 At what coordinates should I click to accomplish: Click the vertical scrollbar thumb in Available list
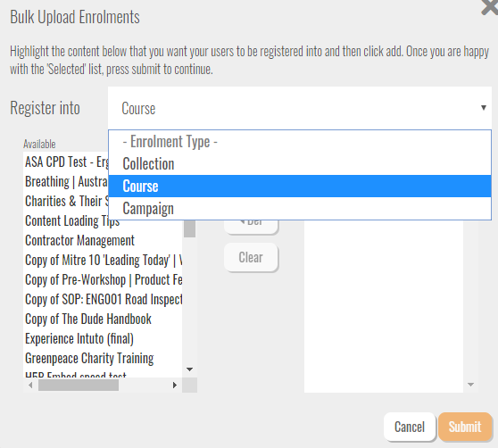click(189, 228)
